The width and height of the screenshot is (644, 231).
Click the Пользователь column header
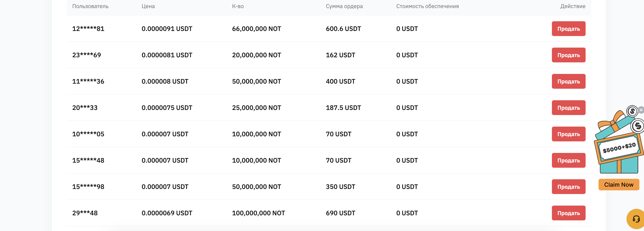(x=90, y=6)
